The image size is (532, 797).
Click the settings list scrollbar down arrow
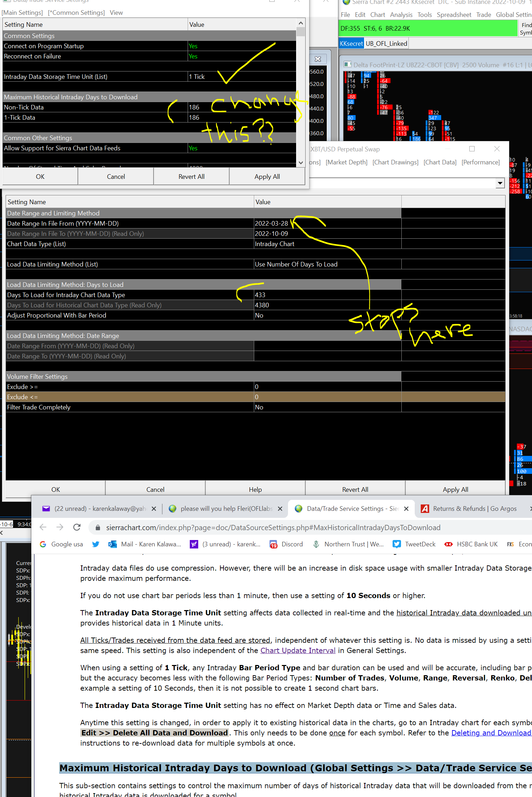point(301,163)
